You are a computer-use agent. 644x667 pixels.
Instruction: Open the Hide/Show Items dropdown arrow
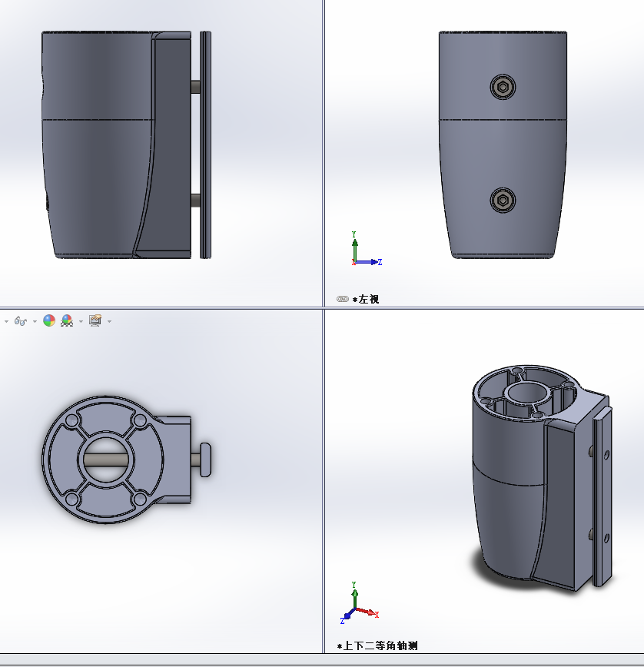[35, 321]
